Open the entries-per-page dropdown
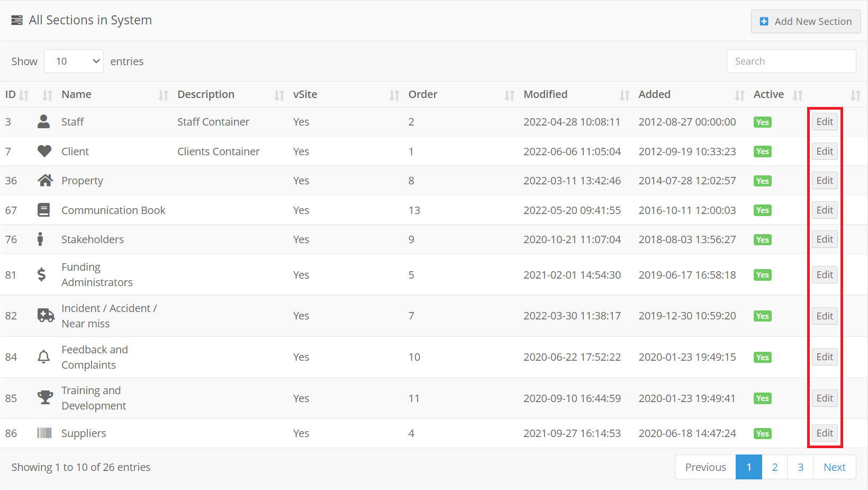 click(x=74, y=61)
